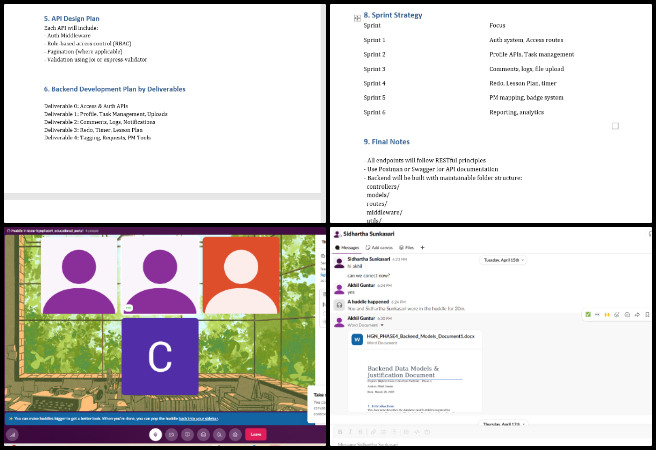656x450 pixels.
Task: Click the 'back into your sidebar' link
Action: [x=198, y=418]
